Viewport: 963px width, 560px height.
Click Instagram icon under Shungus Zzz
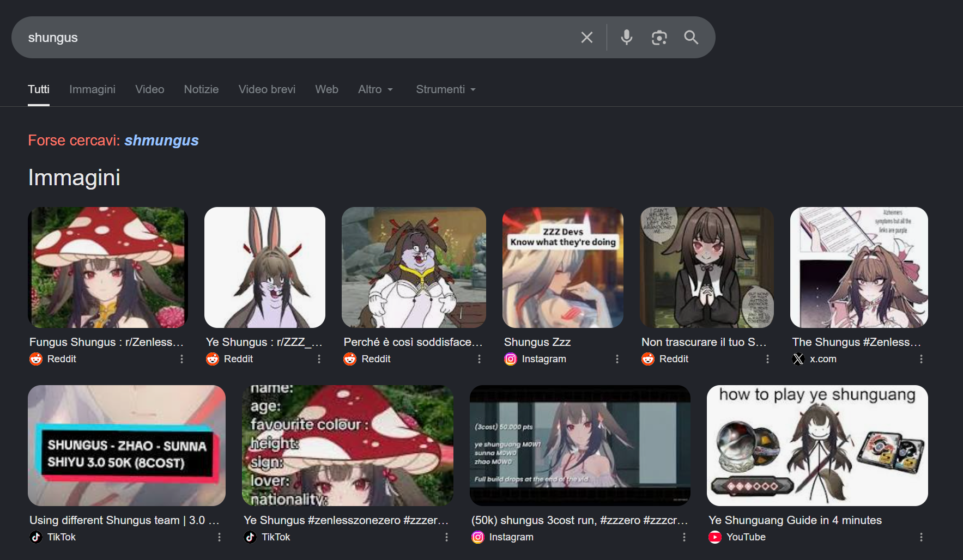click(511, 359)
